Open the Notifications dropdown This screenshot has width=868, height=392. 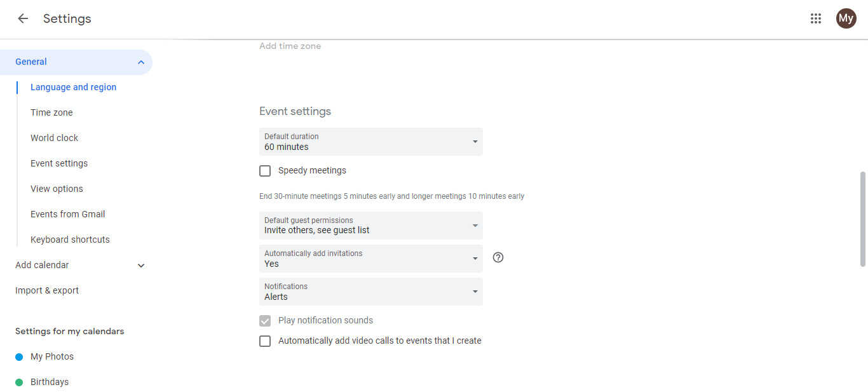[x=371, y=292]
